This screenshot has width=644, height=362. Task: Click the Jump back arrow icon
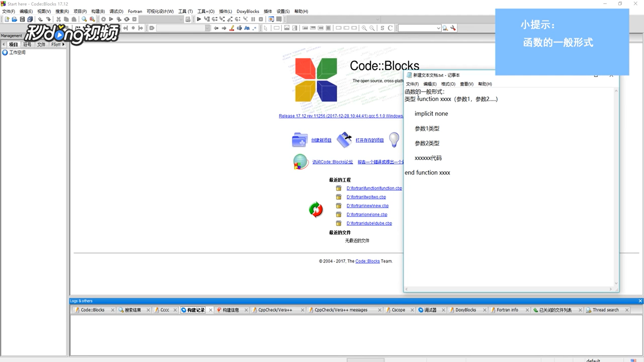click(216, 28)
